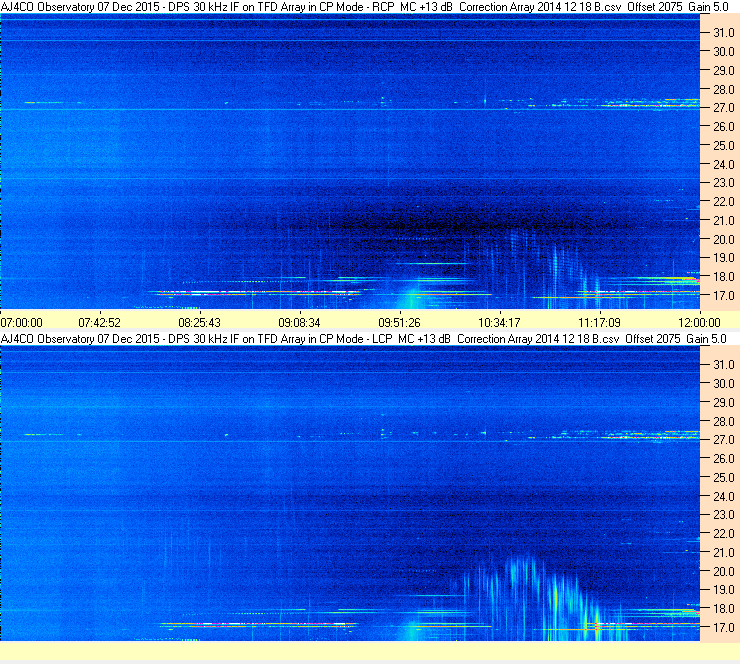Image resolution: width=740 pixels, height=664 pixels.
Task: Click the 24.0 frequency label on RCP chart
Action: pyautogui.click(x=723, y=165)
